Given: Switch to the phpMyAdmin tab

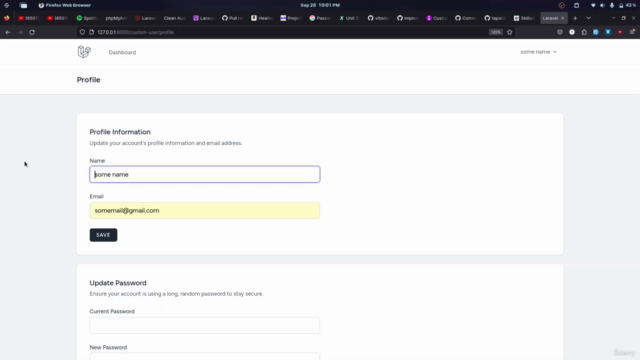Looking at the screenshot, I should tap(116, 18).
